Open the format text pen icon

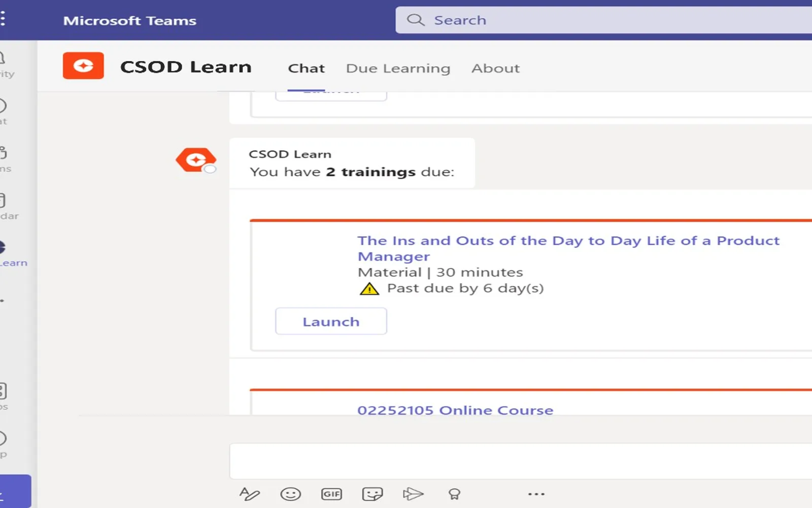click(x=249, y=494)
